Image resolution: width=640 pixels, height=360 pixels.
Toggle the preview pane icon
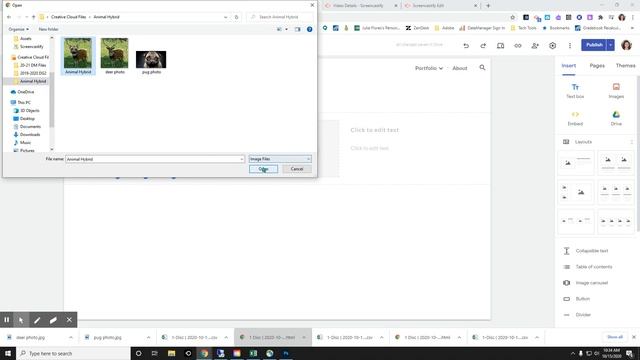click(298, 29)
